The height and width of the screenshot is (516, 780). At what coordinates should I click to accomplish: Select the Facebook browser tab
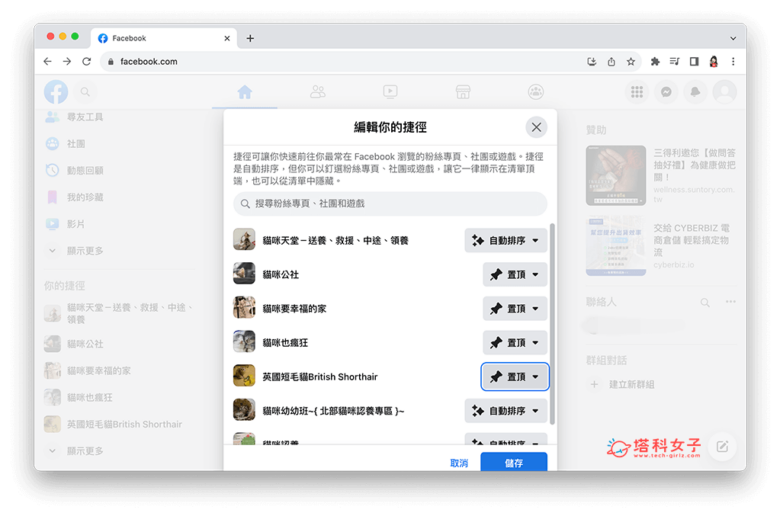click(x=160, y=38)
